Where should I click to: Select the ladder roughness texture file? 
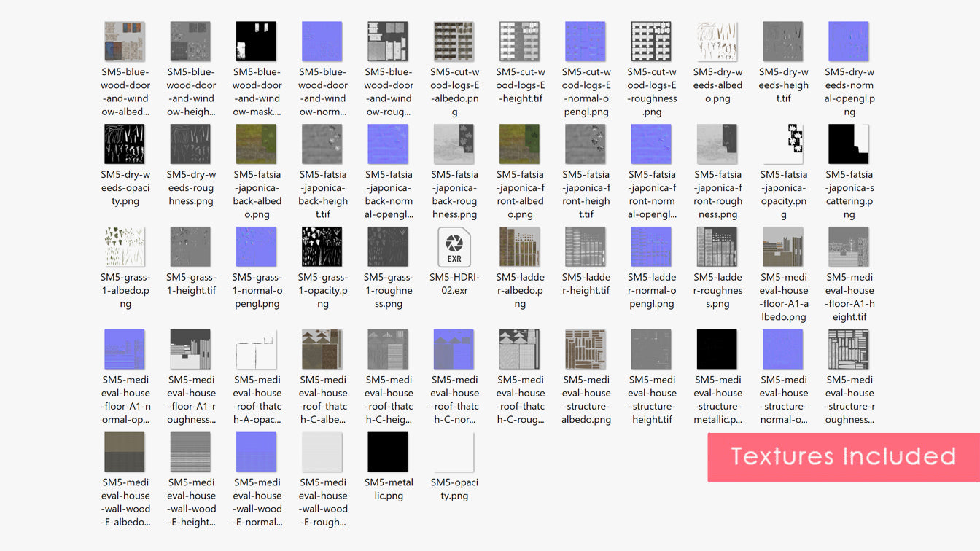point(717,247)
